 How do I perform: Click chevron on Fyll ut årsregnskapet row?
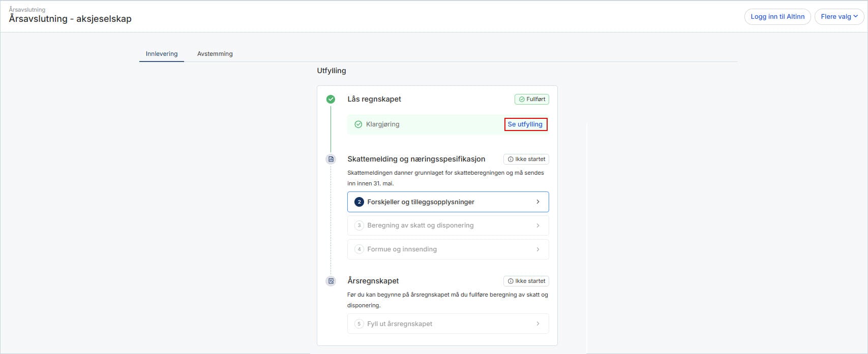pos(538,324)
